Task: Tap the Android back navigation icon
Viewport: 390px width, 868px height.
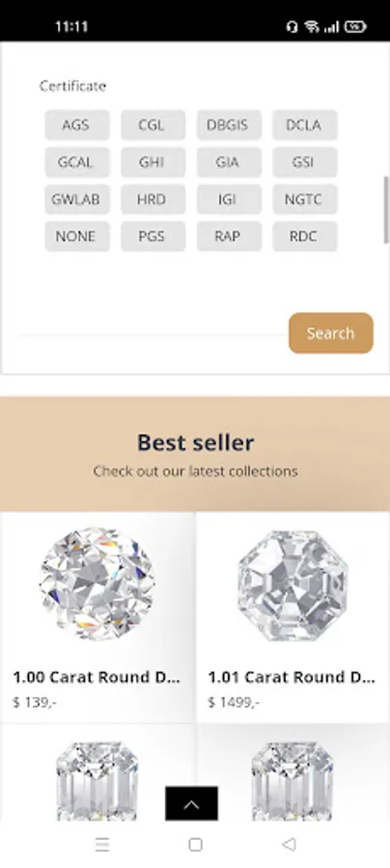Action: point(288,844)
